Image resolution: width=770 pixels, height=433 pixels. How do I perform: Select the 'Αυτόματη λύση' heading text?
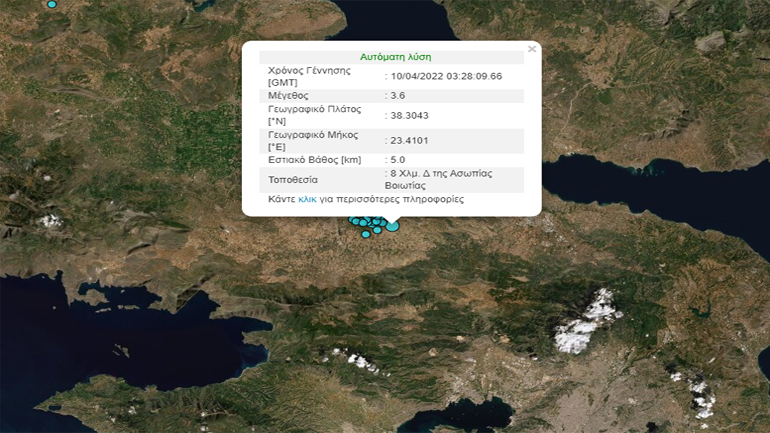[x=395, y=57]
